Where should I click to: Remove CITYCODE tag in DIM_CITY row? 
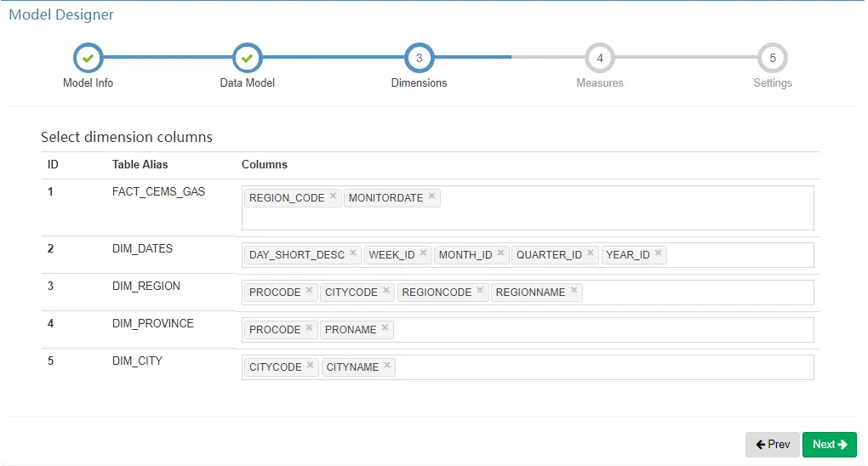[x=311, y=365]
